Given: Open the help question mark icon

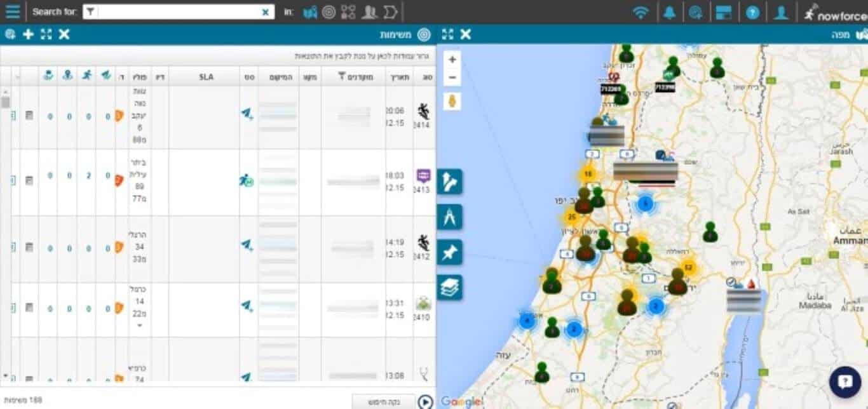Looking at the screenshot, I should [x=752, y=12].
